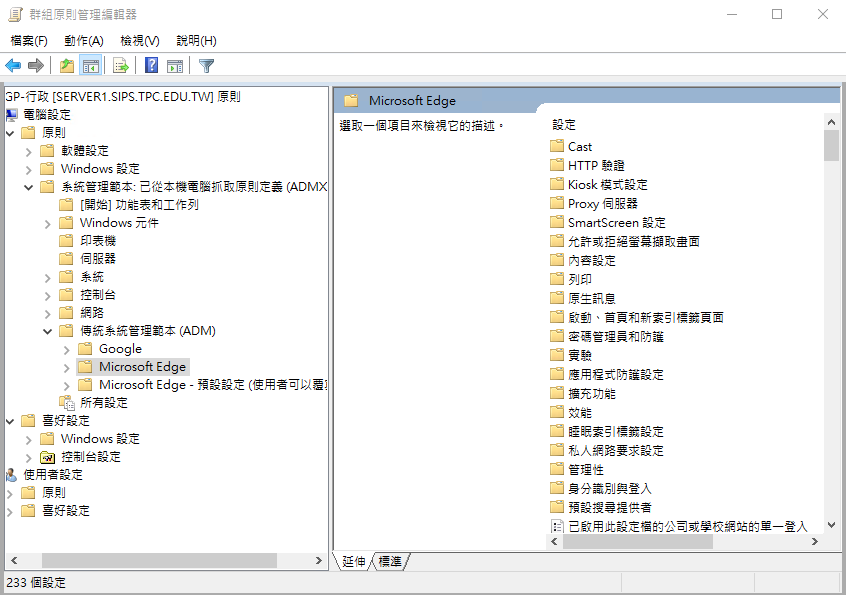
Task: Click the 控制台設定 folder icon
Action: click(47, 457)
